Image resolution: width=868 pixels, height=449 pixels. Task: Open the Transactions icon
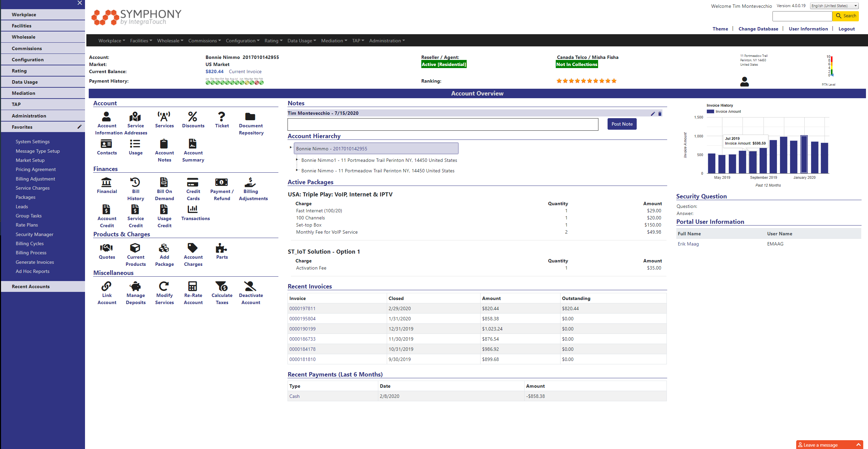click(x=195, y=213)
